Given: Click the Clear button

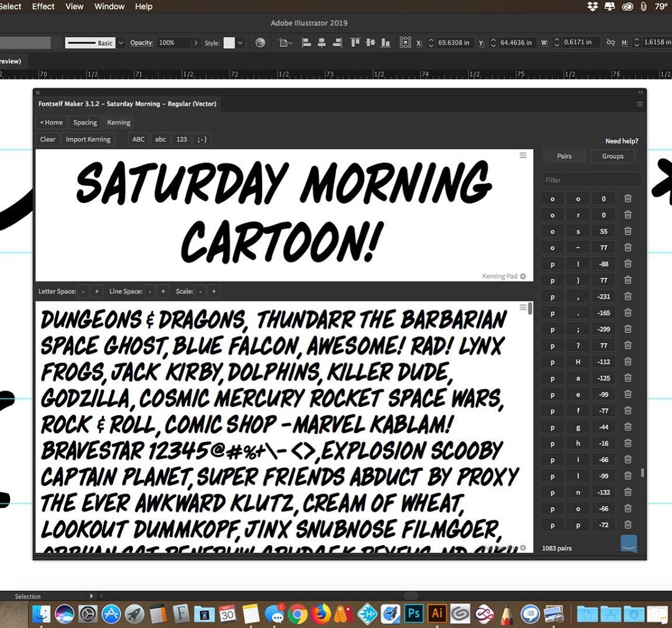Looking at the screenshot, I should click(47, 139).
